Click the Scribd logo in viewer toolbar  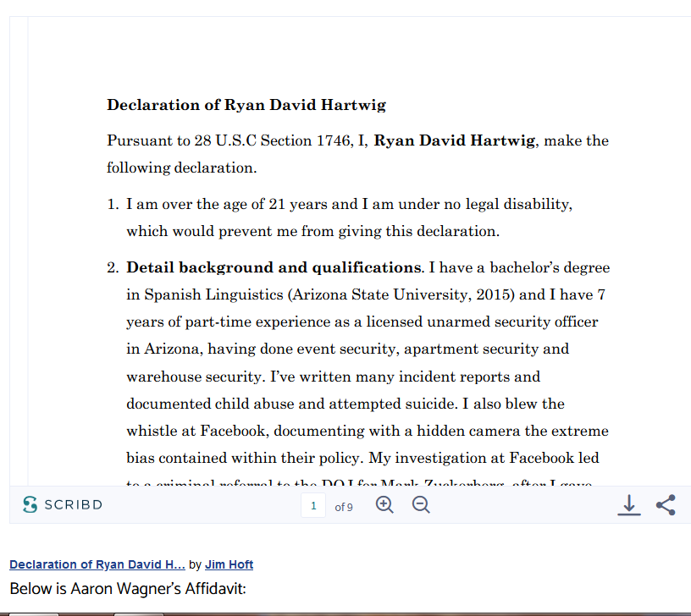pos(63,504)
